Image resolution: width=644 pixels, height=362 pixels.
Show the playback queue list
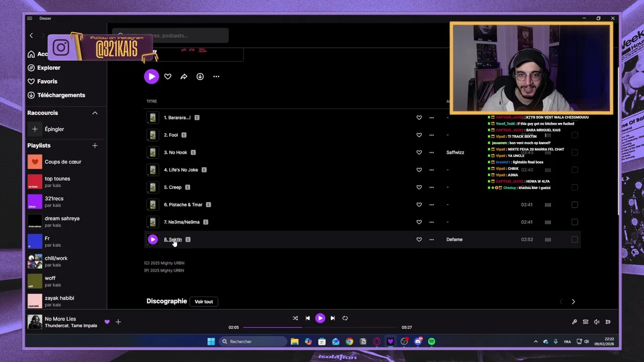586,322
